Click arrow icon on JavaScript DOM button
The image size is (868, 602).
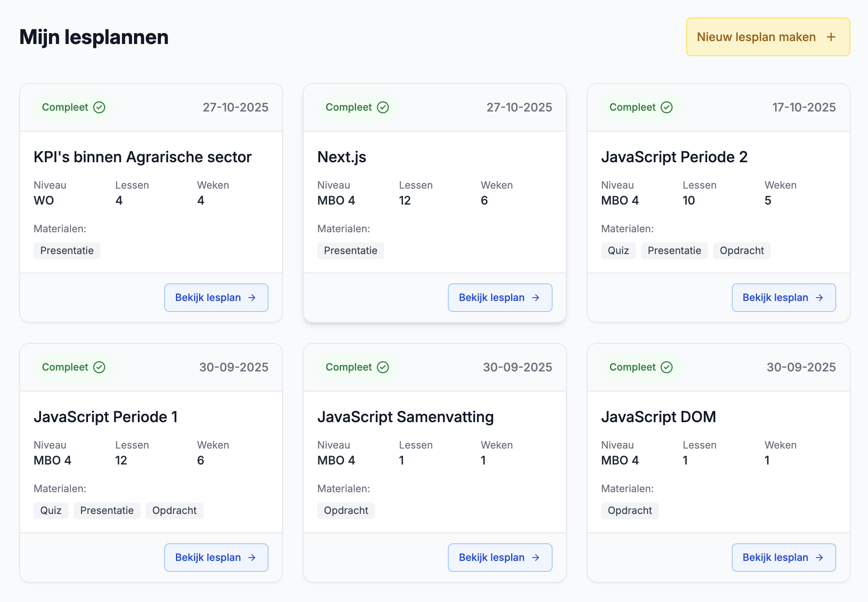coord(819,558)
